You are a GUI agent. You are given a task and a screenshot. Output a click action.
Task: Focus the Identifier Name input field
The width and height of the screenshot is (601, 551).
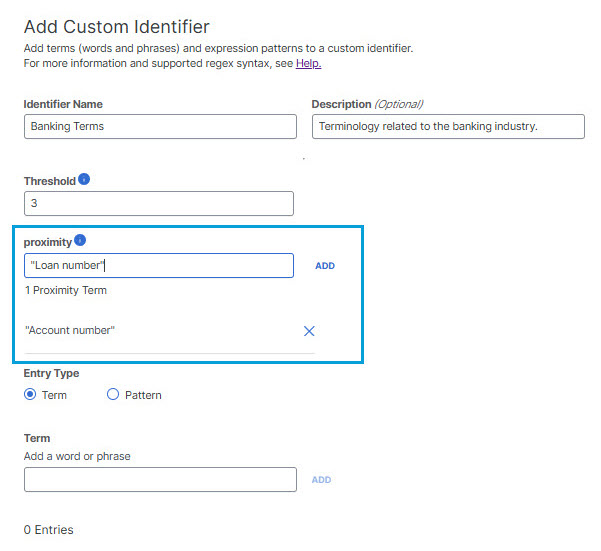coord(160,126)
